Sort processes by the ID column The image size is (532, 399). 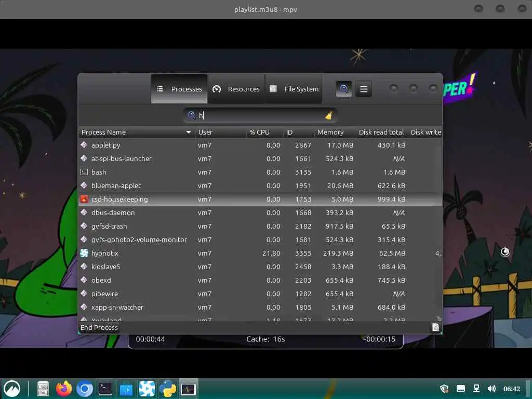(298, 132)
